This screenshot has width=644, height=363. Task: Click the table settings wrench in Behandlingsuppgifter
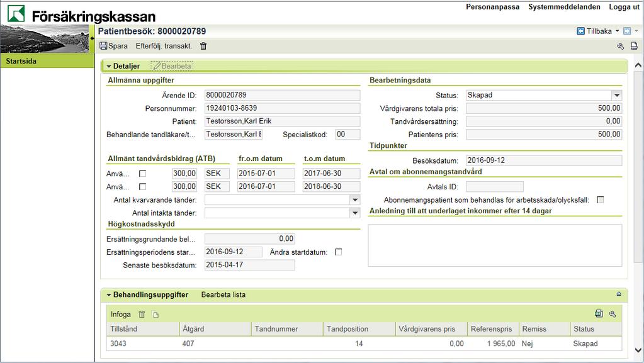[613, 314]
